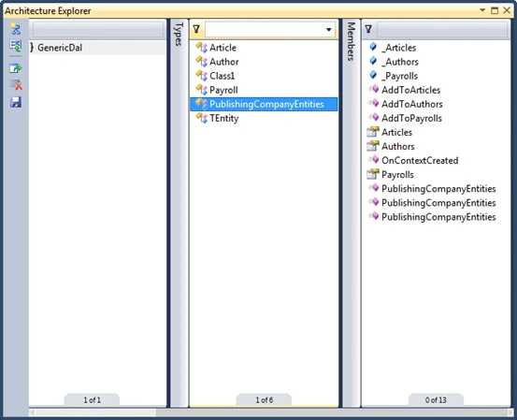
Task: Click the AddToAuthors method icon
Action: click(x=374, y=103)
